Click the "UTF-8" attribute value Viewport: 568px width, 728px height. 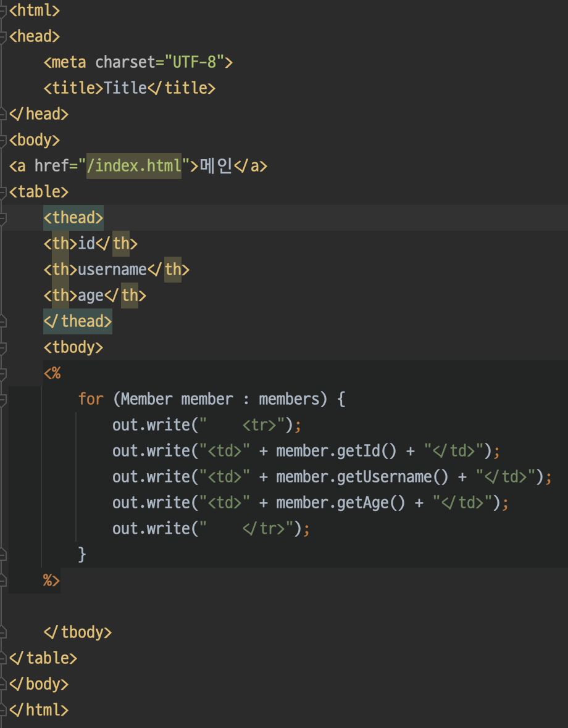click(x=194, y=62)
